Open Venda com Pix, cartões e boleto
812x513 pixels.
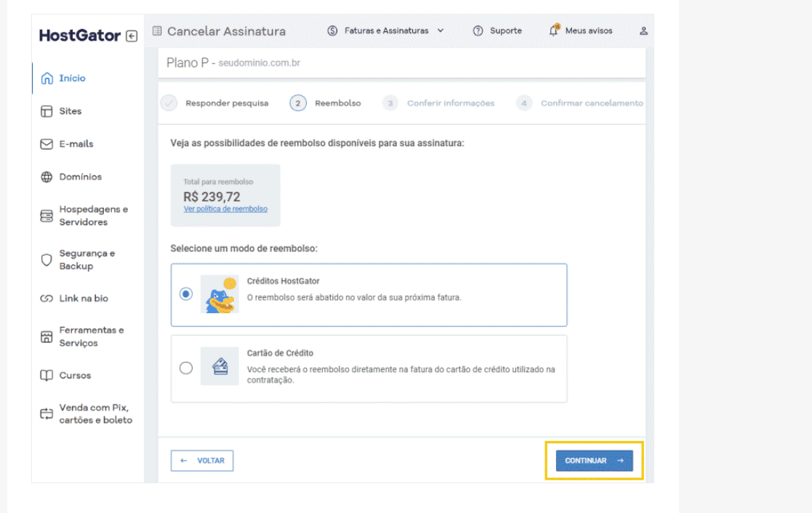96,414
